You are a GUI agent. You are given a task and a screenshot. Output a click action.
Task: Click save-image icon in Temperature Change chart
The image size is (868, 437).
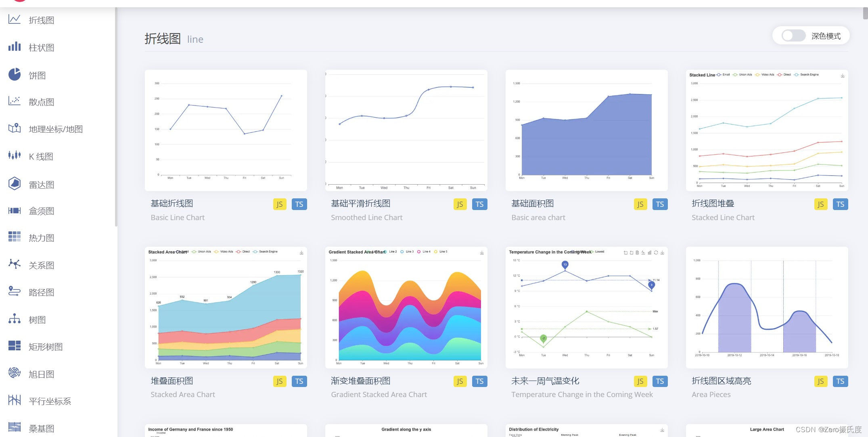tap(662, 252)
